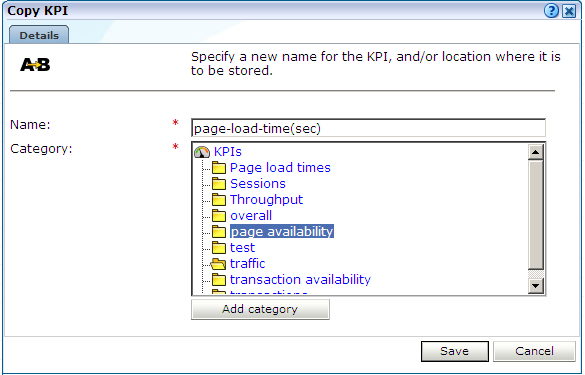Click the open traffic folder icon
Image resolution: width=585 pixels, height=375 pixels.
click(218, 264)
